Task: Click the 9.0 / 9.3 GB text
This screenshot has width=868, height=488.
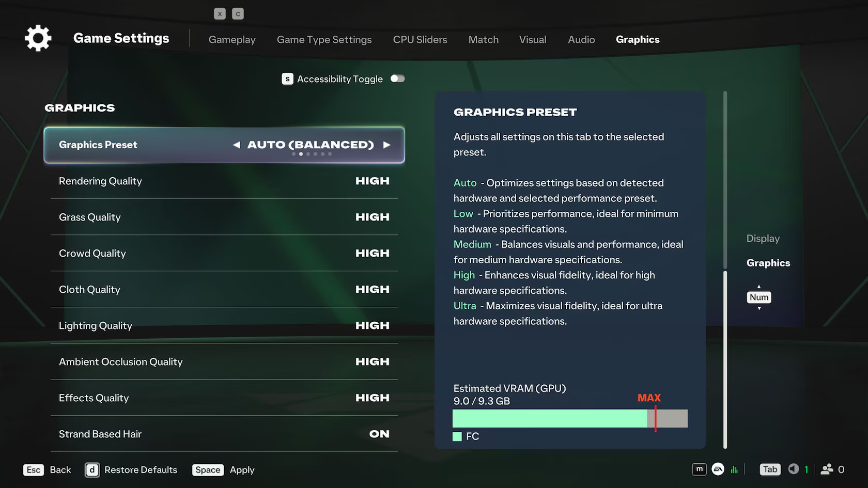Action: (x=482, y=401)
